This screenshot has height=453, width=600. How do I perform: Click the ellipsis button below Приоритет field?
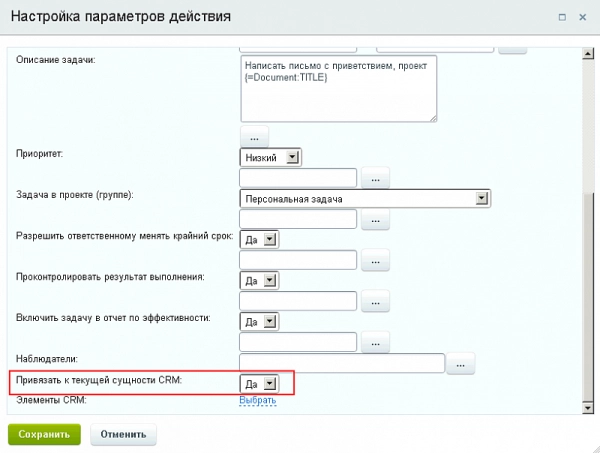coord(374,178)
